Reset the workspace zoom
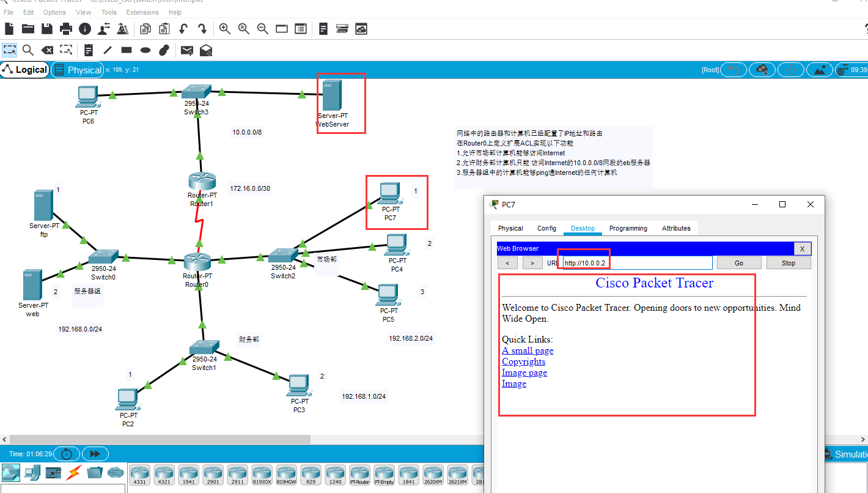 (x=244, y=29)
